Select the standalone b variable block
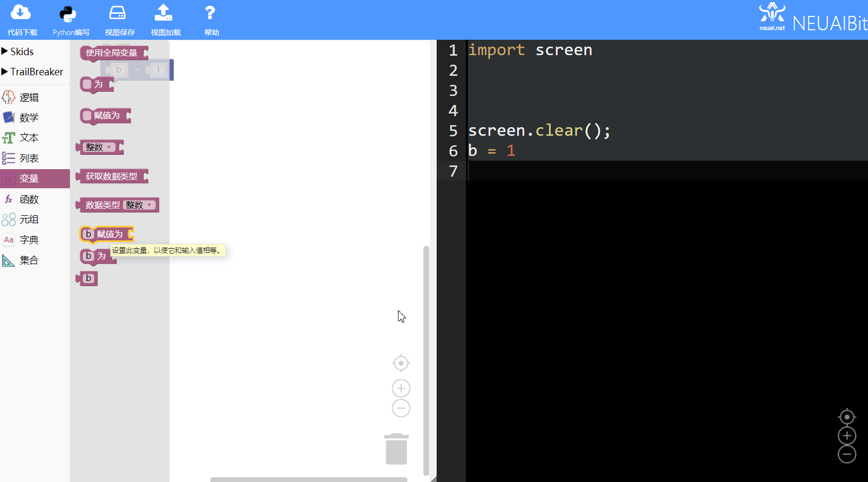 (87, 278)
